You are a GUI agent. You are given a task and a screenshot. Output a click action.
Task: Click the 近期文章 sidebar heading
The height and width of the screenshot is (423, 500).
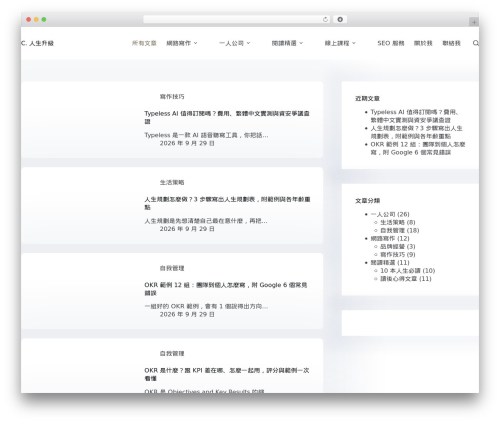pos(367,98)
